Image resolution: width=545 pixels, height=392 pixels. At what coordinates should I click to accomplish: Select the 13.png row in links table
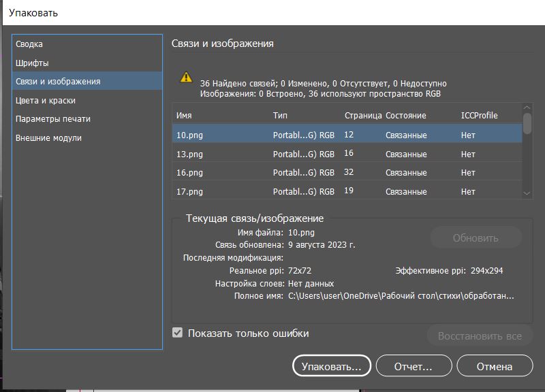tap(347, 153)
